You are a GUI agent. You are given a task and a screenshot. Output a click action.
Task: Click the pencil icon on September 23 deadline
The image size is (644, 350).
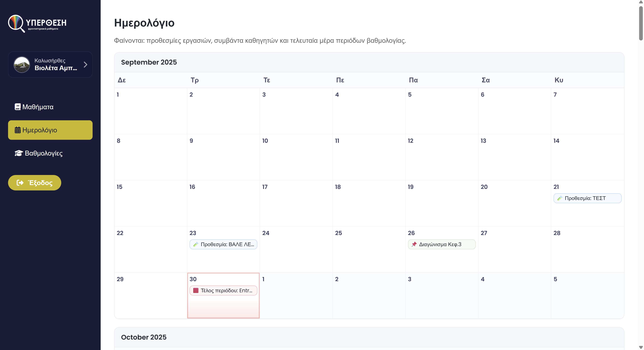pos(195,244)
